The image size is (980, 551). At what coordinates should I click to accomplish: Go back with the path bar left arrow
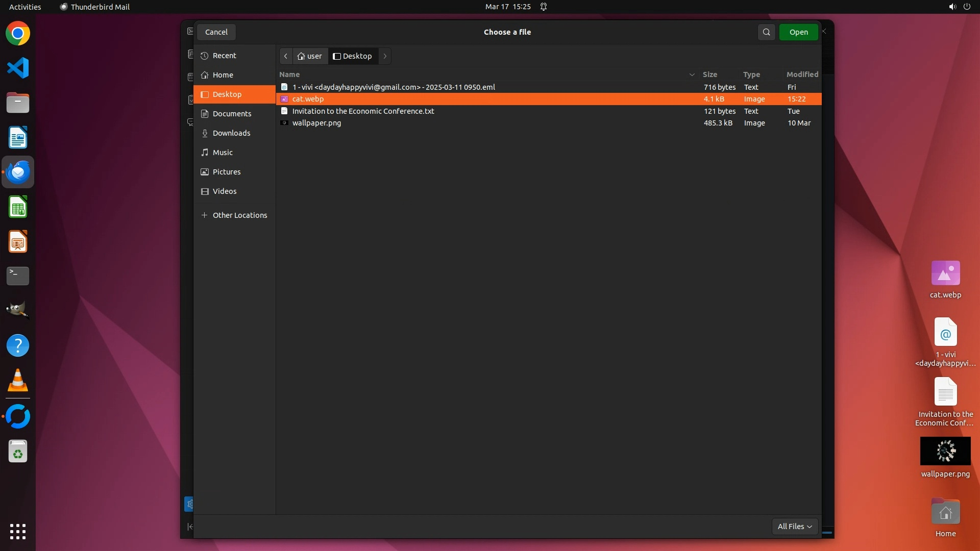pyautogui.click(x=286, y=56)
